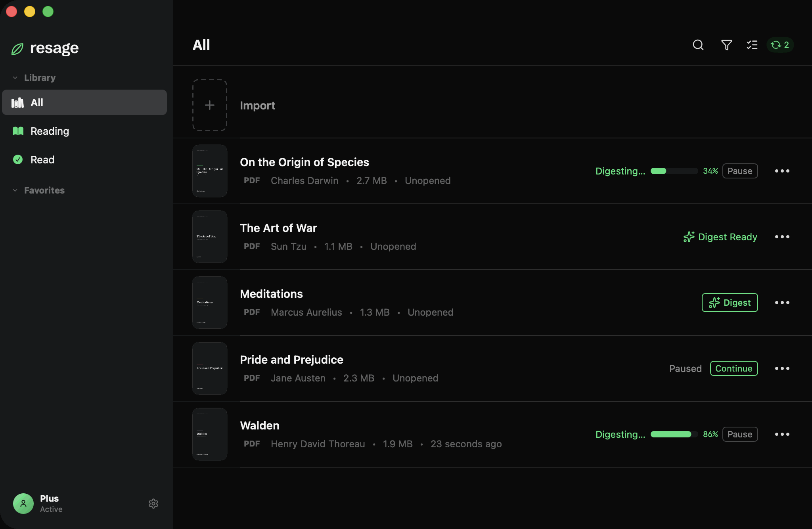812x529 pixels.
Task: Open the Digest Ready link for Art of War
Action: pos(720,237)
